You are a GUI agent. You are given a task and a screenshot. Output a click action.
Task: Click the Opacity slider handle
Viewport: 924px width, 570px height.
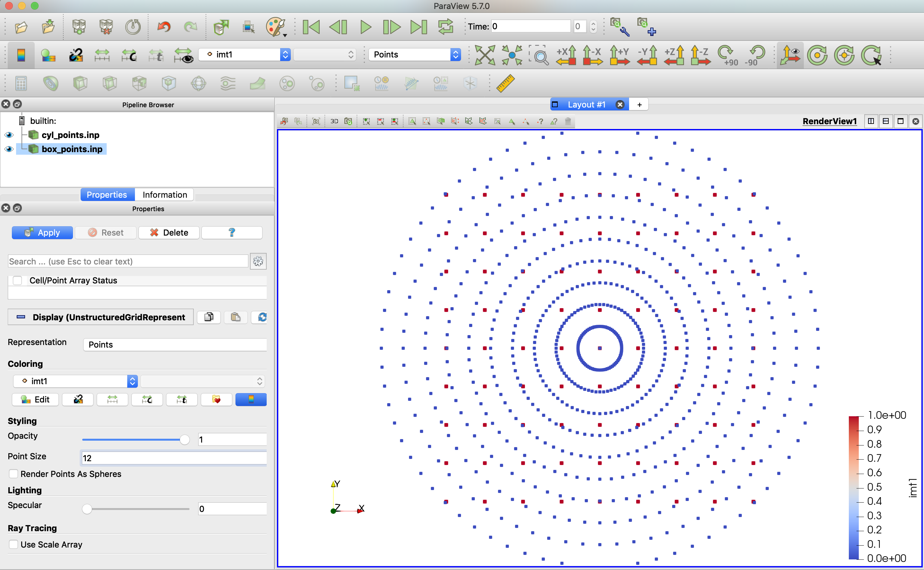pos(184,440)
